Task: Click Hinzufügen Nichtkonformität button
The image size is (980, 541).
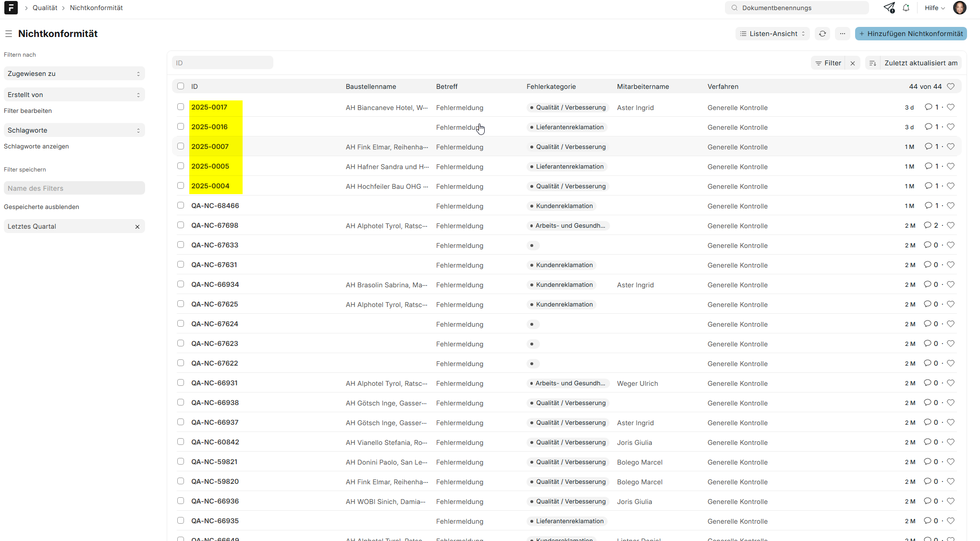Action: click(x=911, y=34)
